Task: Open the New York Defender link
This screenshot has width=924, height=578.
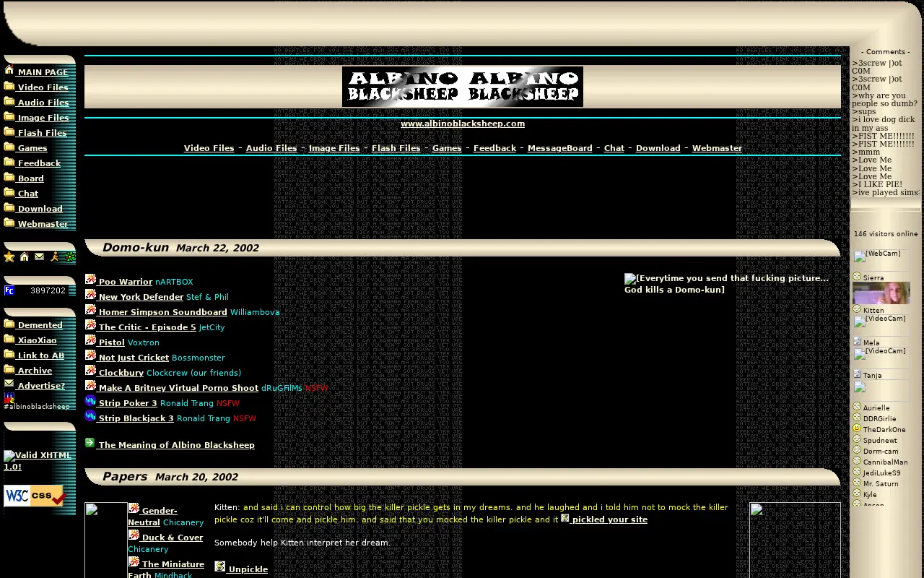Action: pyautogui.click(x=141, y=297)
